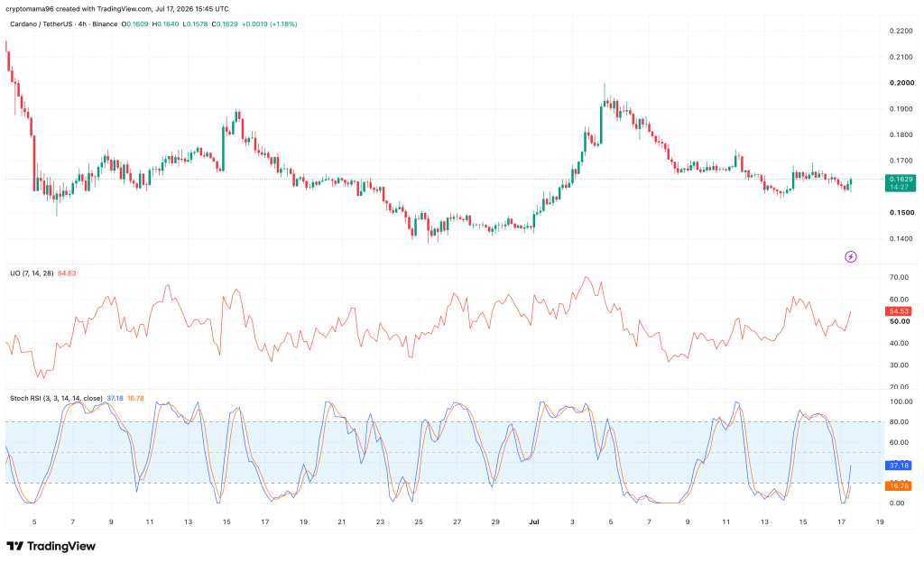Click the 60.00 label on the UO axis
The image size is (924, 563).
(900, 300)
